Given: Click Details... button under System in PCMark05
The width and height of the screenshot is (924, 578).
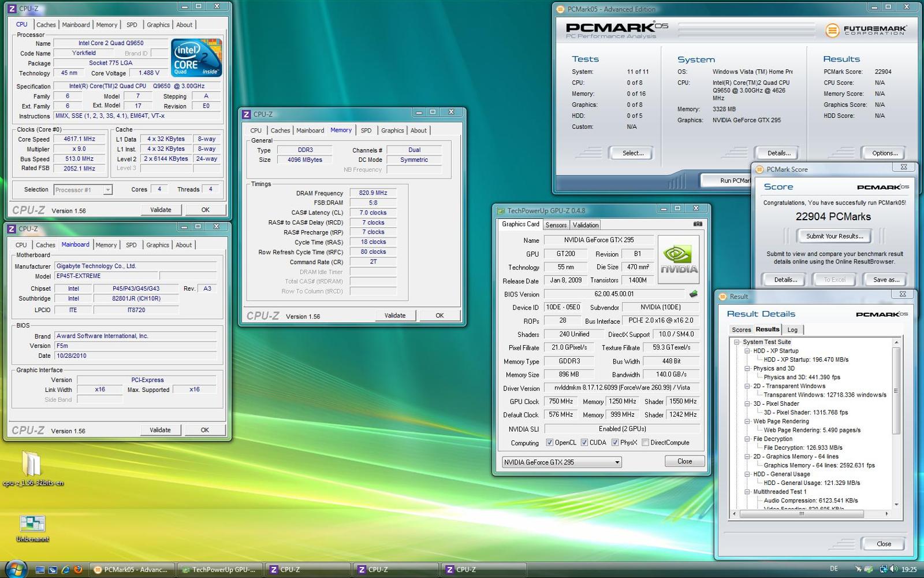Looking at the screenshot, I should pos(778,153).
